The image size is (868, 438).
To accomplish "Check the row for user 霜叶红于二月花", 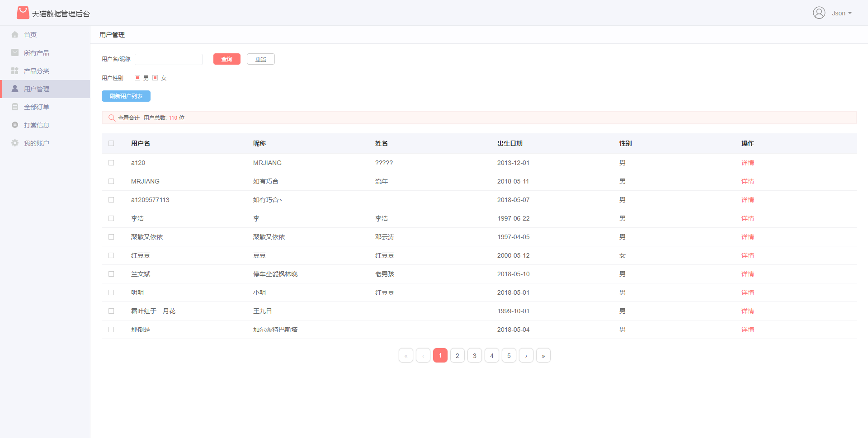I will 111,311.
